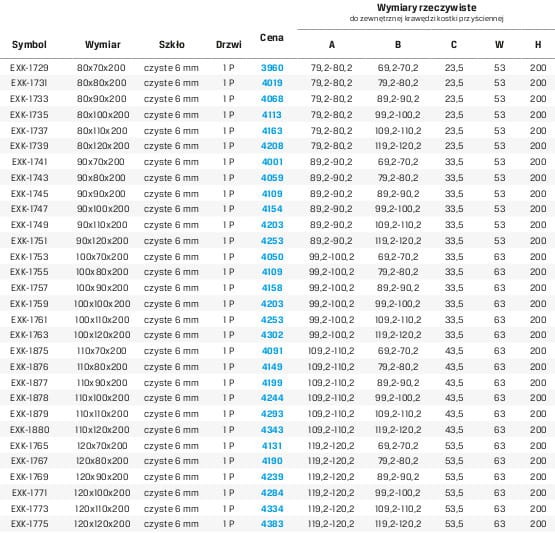Click dimension 80x100x200 cell
The height and width of the screenshot is (533, 555).
[x=103, y=115]
